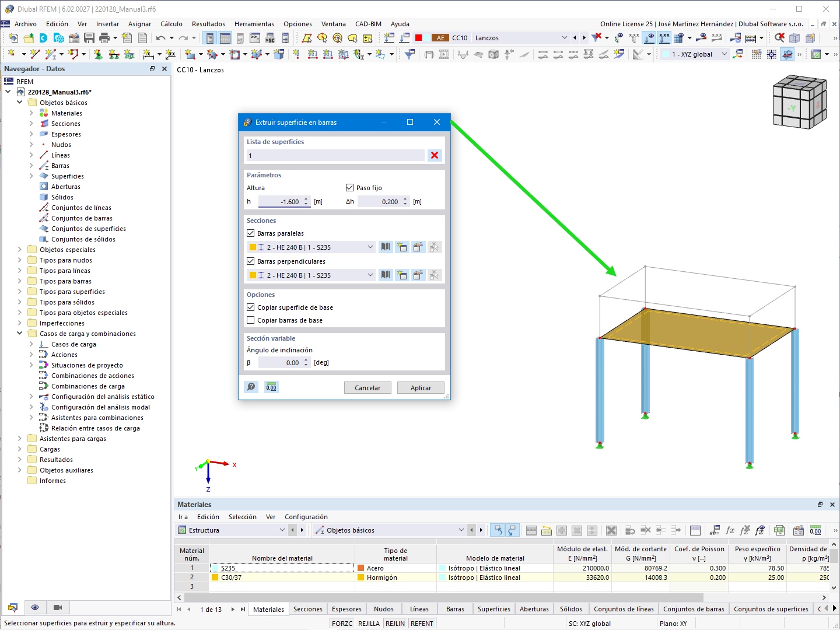Select Superficies in the navigator tree
840x630 pixels.
(68, 176)
